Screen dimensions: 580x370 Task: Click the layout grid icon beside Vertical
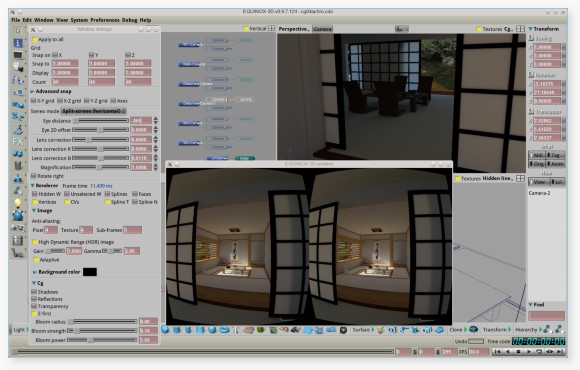click(272, 28)
